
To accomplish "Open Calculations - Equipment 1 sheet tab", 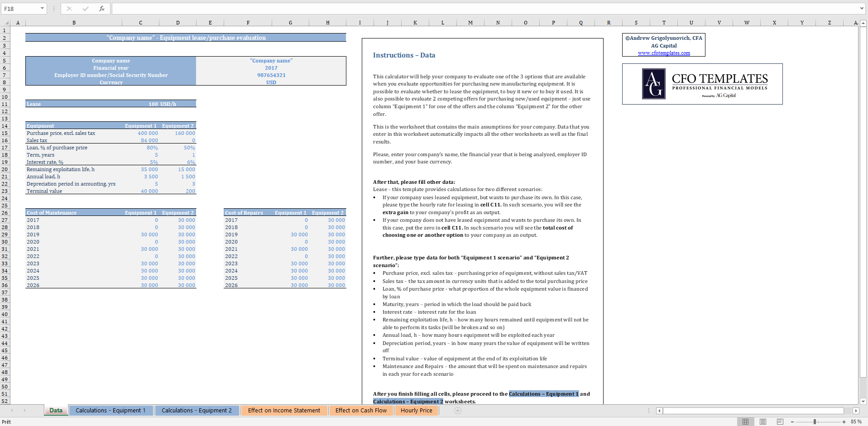I will 110,411.
